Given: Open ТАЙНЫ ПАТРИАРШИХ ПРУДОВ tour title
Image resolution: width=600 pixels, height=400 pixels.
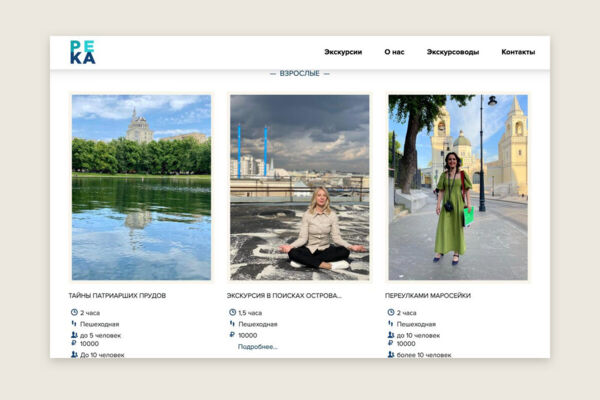Looking at the screenshot, I should [117, 296].
